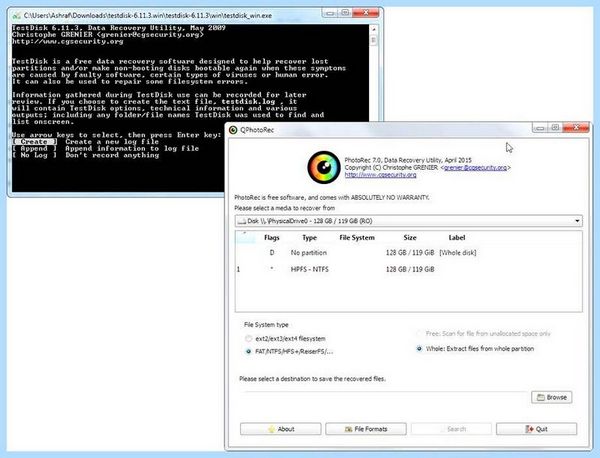Click the PhotoRec colorful eye logo
The height and width of the screenshot is (458, 600).
324,167
